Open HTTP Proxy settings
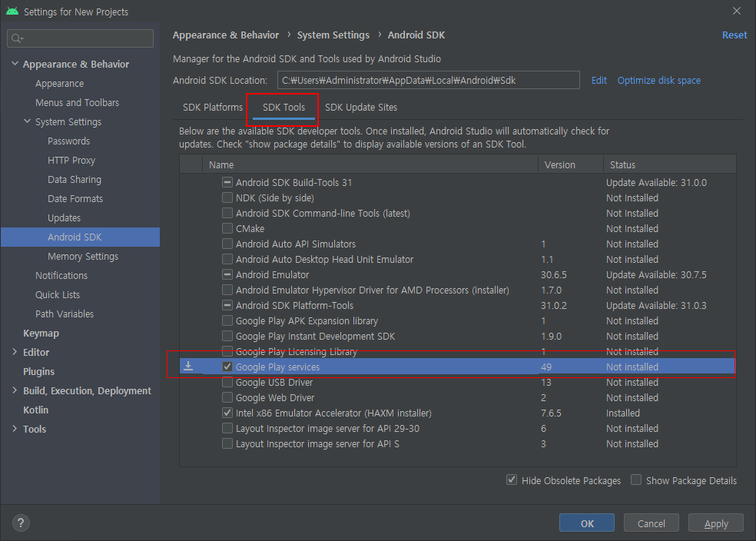Viewport: 756px width, 541px height. click(x=71, y=160)
